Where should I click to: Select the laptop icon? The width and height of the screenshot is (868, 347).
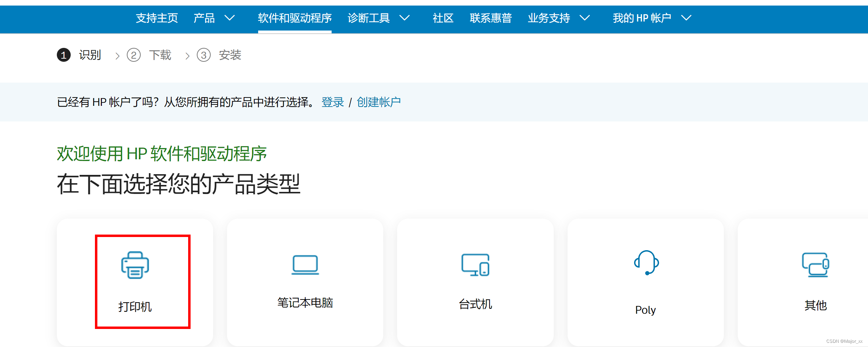click(305, 265)
